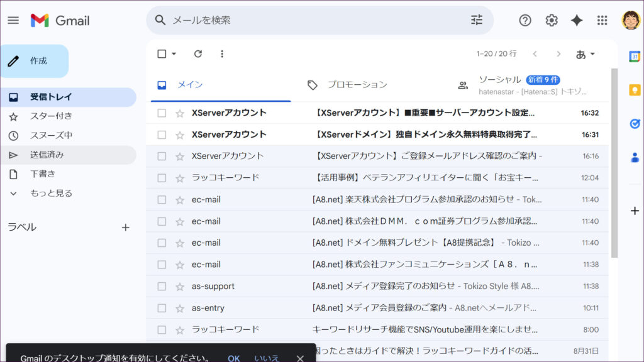The image size is (644, 362).
Task: Select the as-support email checkbox
Action: 162,287
